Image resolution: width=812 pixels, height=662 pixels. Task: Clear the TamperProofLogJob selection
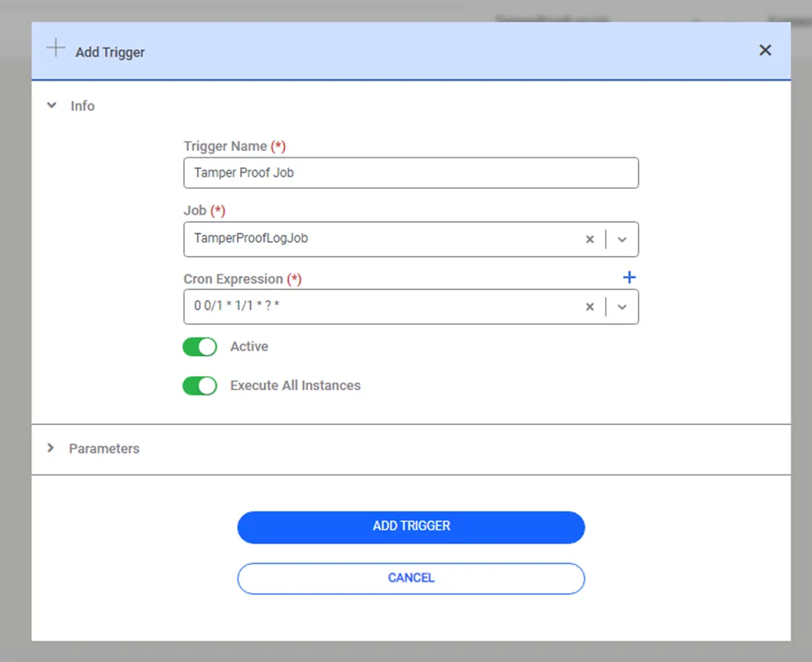click(589, 239)
